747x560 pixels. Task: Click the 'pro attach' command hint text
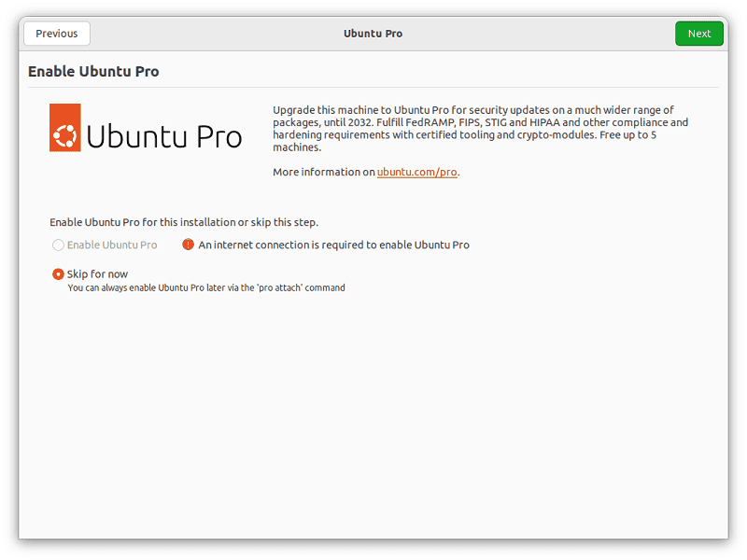click(206, 287)
